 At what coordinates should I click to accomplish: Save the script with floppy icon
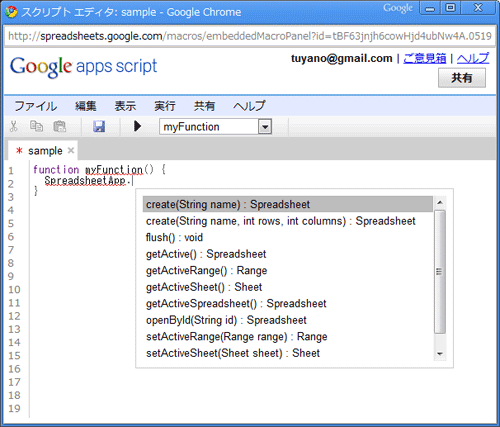[x=99, y=127]
